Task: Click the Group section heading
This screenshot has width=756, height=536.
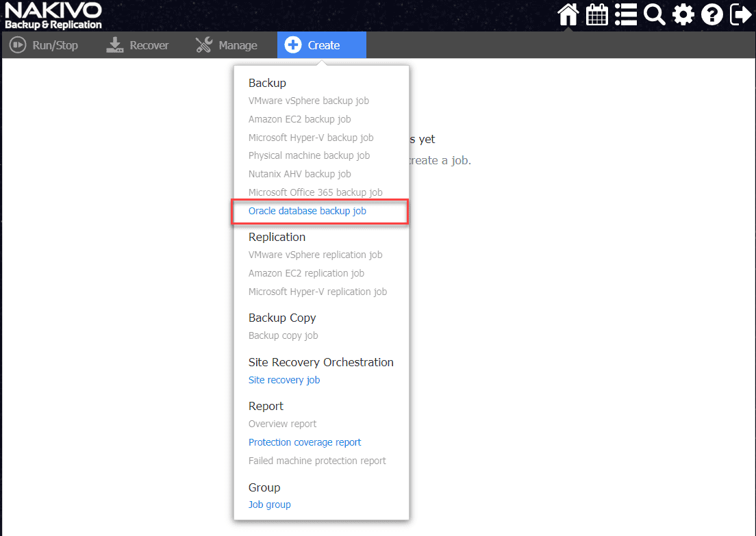Action: (x=264, y=488)
